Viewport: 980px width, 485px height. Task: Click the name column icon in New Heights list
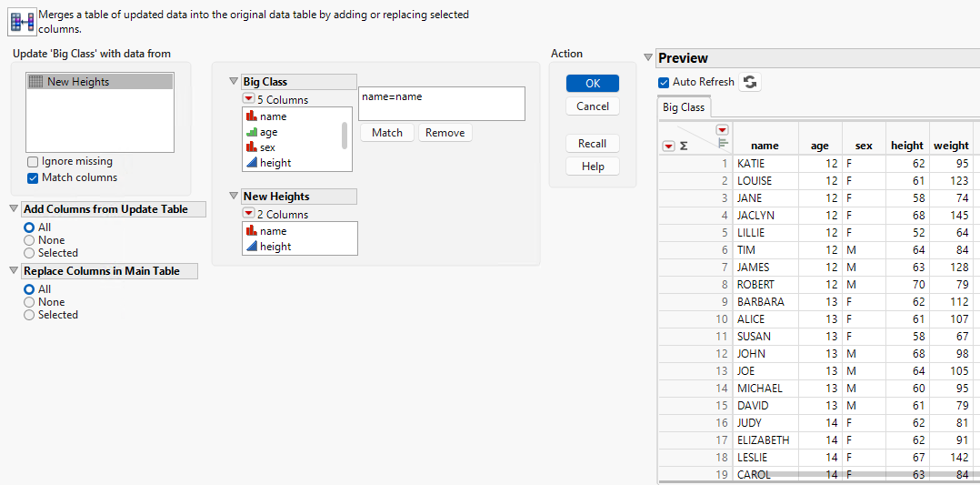click(x=251, y=231)
